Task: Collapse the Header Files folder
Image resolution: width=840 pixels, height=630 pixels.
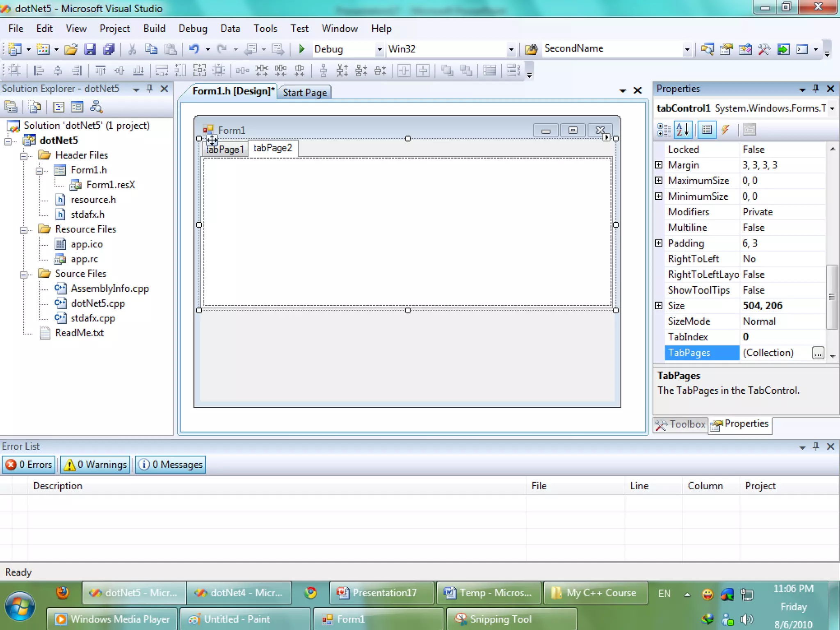Action: pos(24,156)
